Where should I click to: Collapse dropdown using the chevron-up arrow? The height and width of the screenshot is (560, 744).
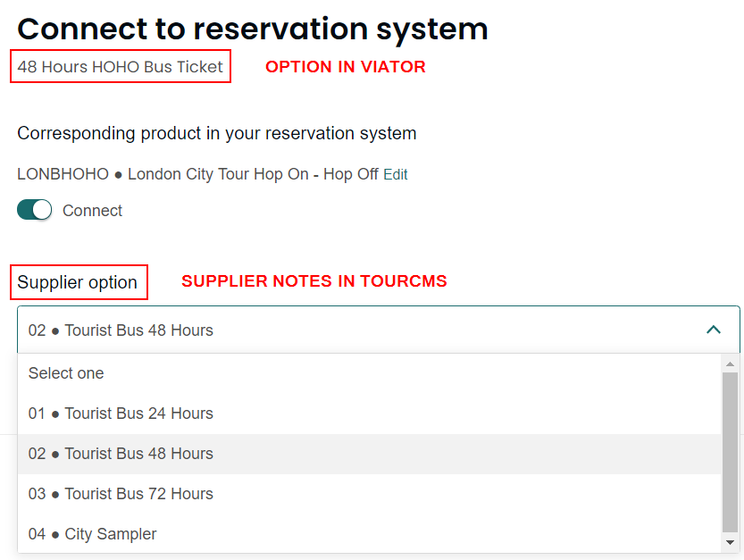click(713, 330)
